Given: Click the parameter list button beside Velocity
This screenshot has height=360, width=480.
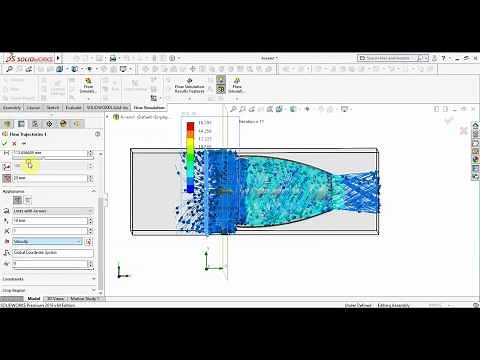Looking at the screenshot, I should coord(88,242).
